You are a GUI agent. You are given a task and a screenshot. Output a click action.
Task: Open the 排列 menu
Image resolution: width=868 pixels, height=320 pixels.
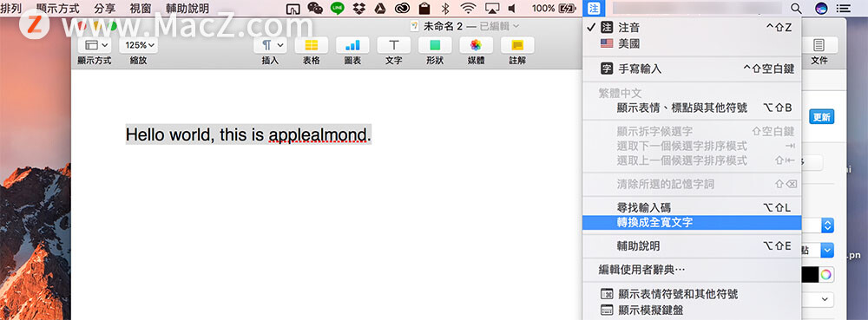11,9
